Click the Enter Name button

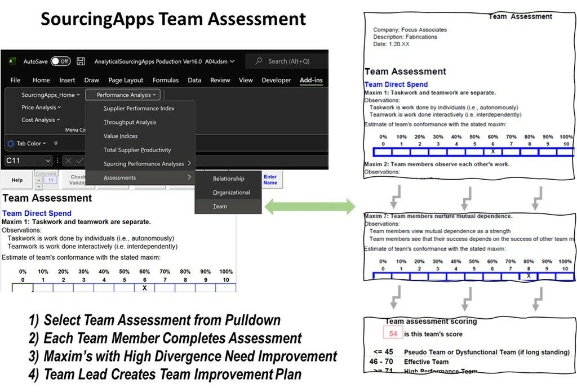coord(270,180)
